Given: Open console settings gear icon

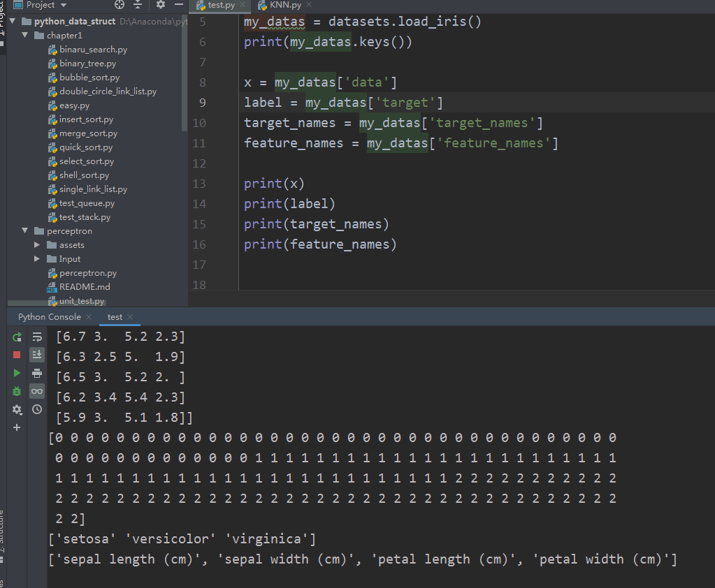Looking at the screenshot, I should tap(17, 409).
